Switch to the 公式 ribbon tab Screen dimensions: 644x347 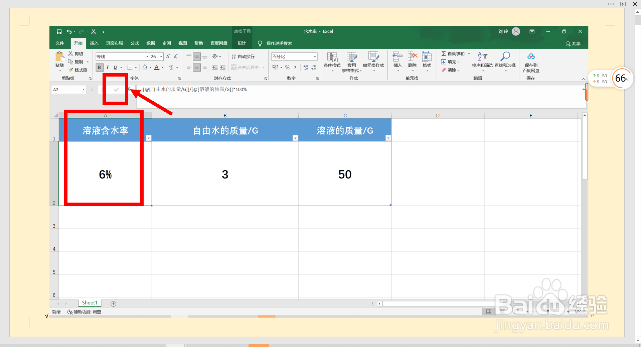click(x=135, y=43)
